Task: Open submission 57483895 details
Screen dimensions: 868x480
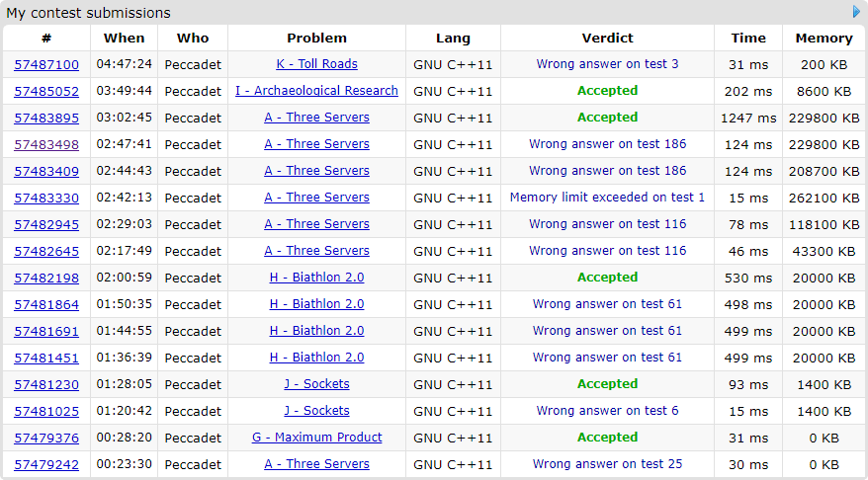Action: (46, 118)
